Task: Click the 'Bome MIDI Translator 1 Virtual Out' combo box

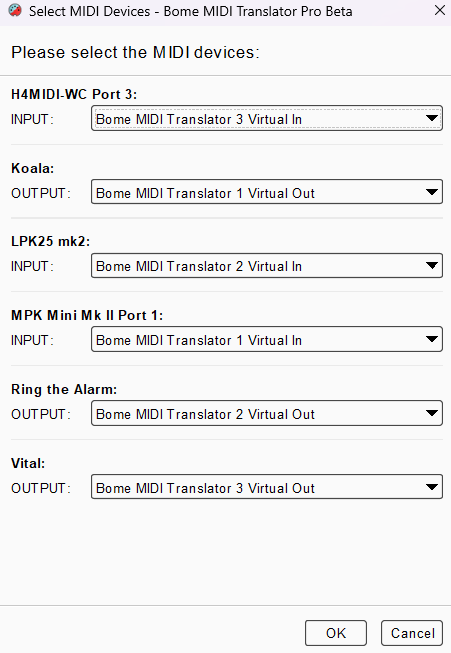Action: 267,192
